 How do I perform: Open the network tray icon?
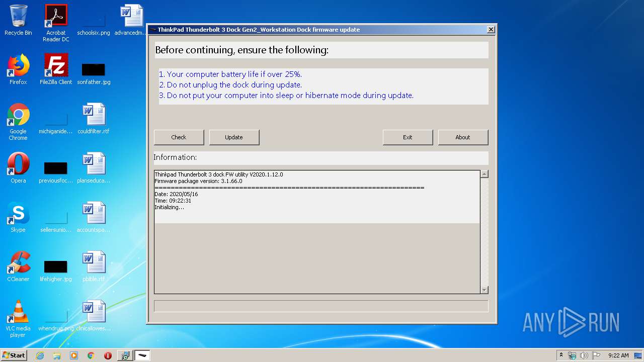pyautogui.click(x=572, y=355)
